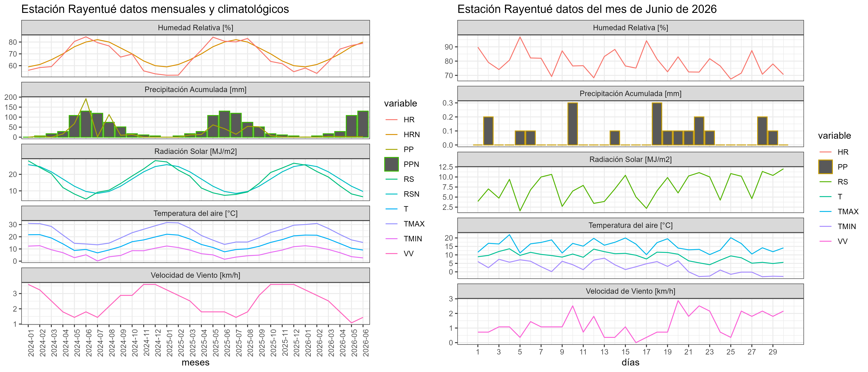
Task: Click the "0.3" y-axis label of daily precipitation
Action: (x=448, y=103)
